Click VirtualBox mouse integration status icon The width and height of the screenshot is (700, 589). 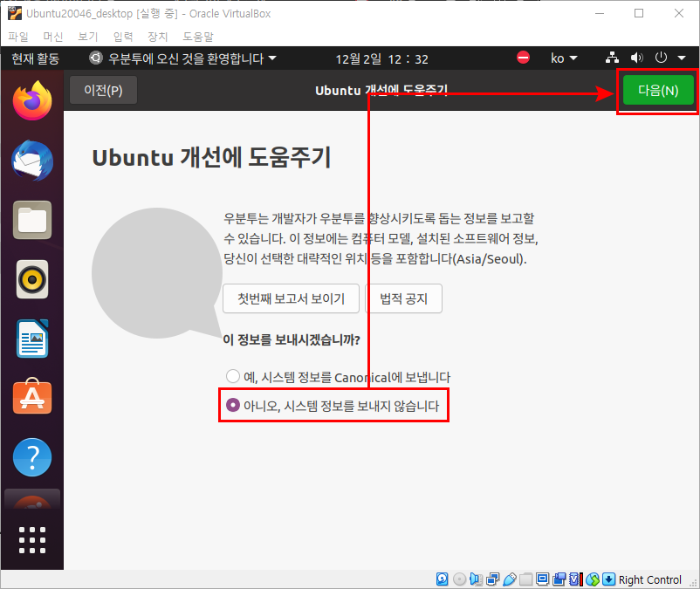click(593, 579)
